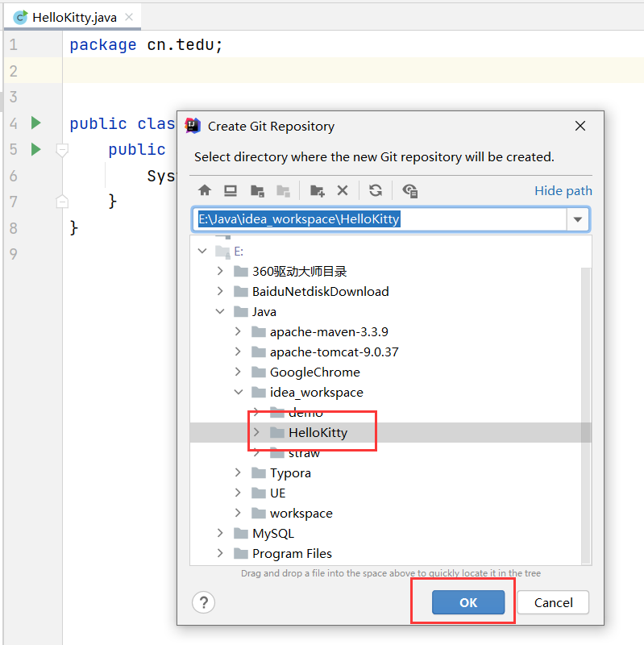This screenshot has width=644, height=645.
Task: Expand the apache-maven-3.3.9 folder
Action: click(x=238, y=331)
